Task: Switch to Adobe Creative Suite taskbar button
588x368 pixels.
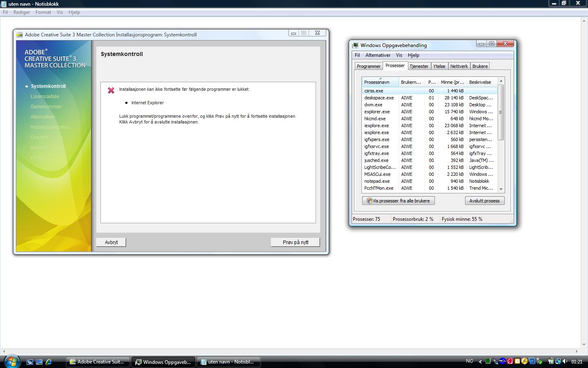Action: point(98,362)
